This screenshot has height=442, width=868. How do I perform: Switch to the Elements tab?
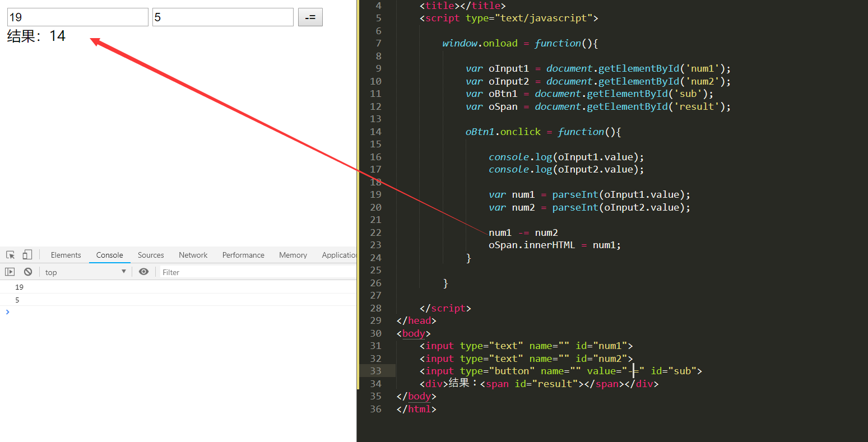66,255
